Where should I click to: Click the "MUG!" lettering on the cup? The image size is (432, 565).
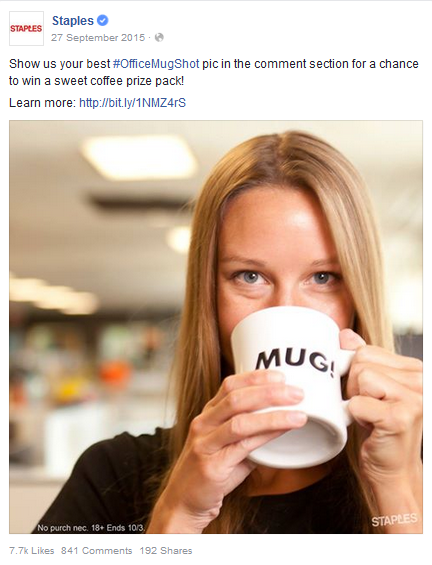click(x=295, y=361)
